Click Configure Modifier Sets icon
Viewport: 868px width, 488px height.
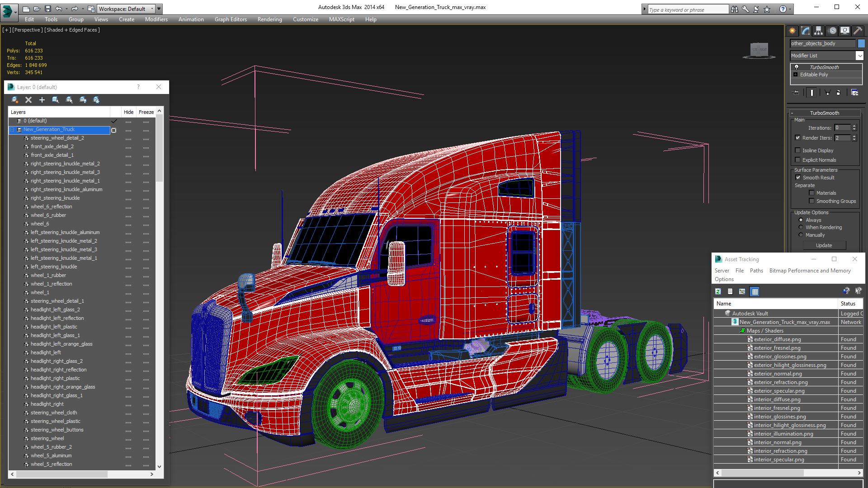[854, 93]
